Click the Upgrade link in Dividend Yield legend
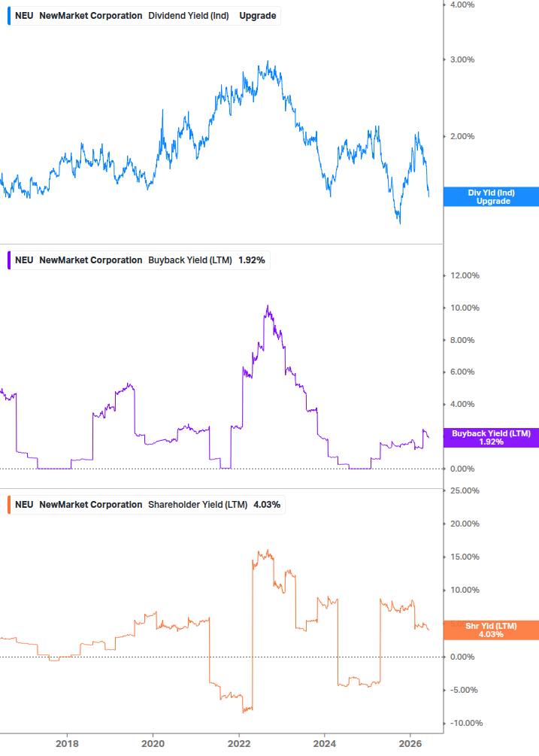Viewport: 539px width, 756px height. pyautogui.click(x=258, y=16)
